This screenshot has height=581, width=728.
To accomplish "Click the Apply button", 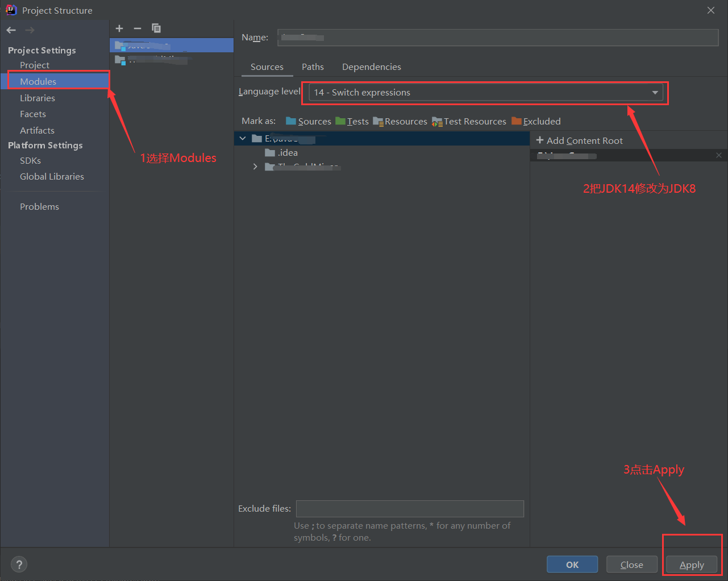I will [x=692, y=565].
